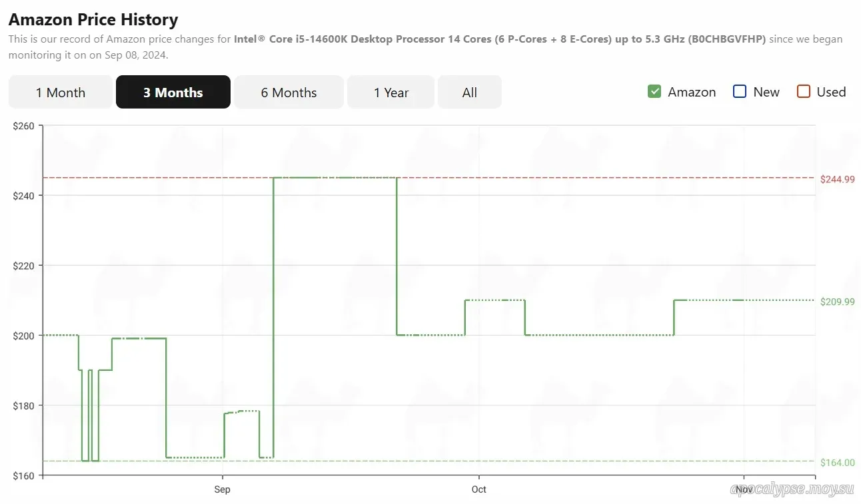Click the $209.99 current price label
This screenshot has width=861, height=504.
pos(837,302)
